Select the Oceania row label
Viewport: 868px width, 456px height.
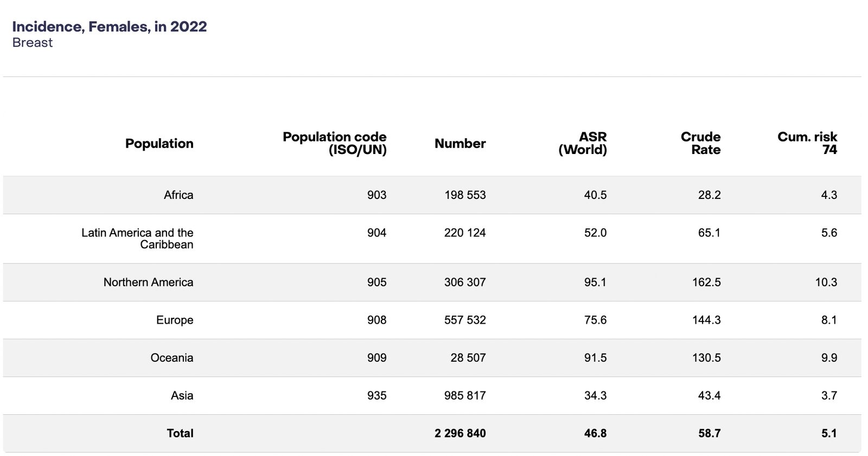point(172,358)
